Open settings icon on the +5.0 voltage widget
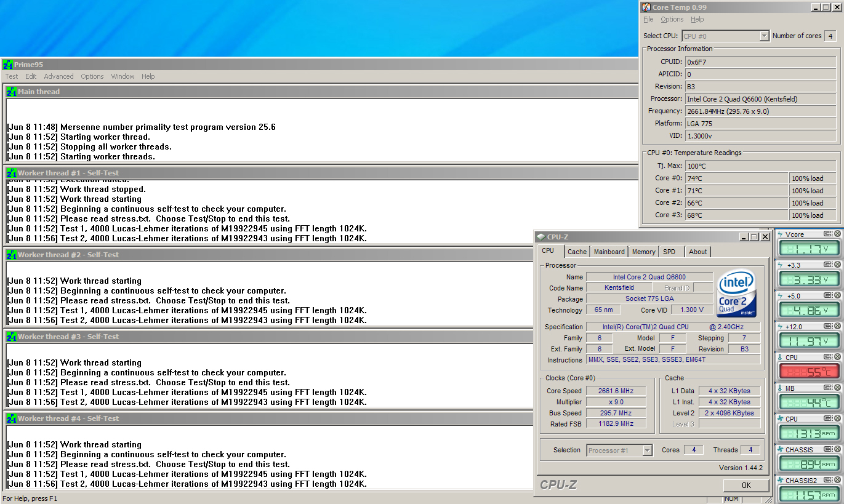844x504 pixels. tap(828, 295)
